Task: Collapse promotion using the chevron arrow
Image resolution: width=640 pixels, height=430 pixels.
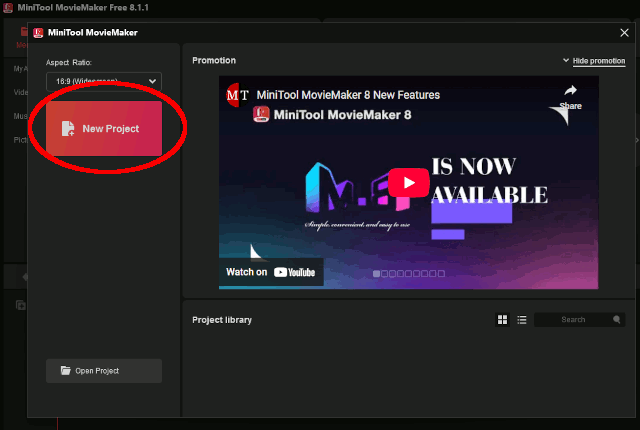Action: pos(566,61)
